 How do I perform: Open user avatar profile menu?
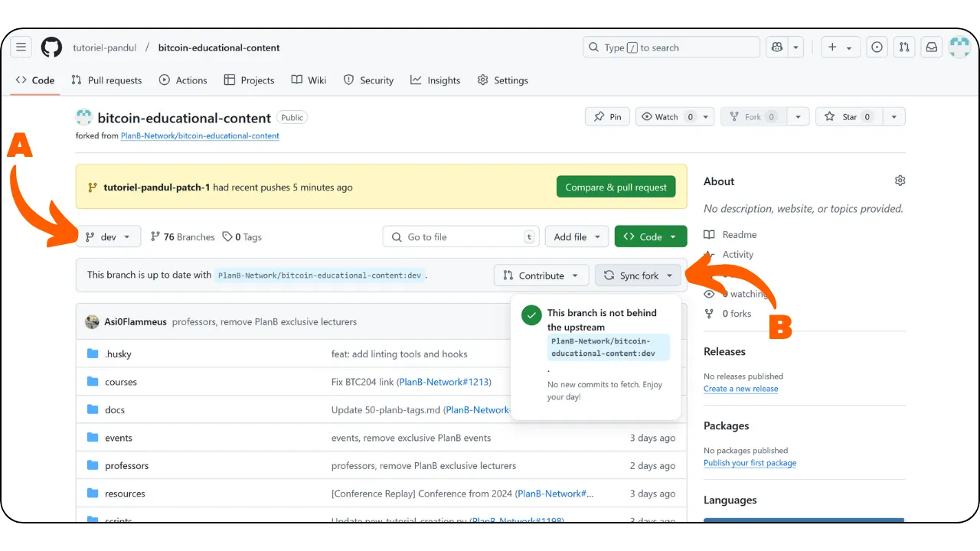(959, 47)
